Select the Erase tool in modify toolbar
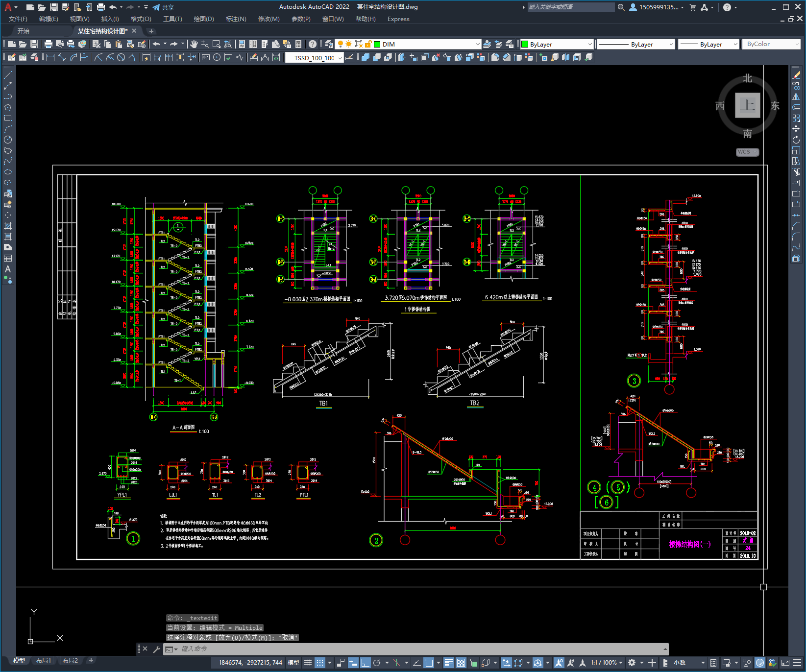806x672 pixels. point(796,75)
